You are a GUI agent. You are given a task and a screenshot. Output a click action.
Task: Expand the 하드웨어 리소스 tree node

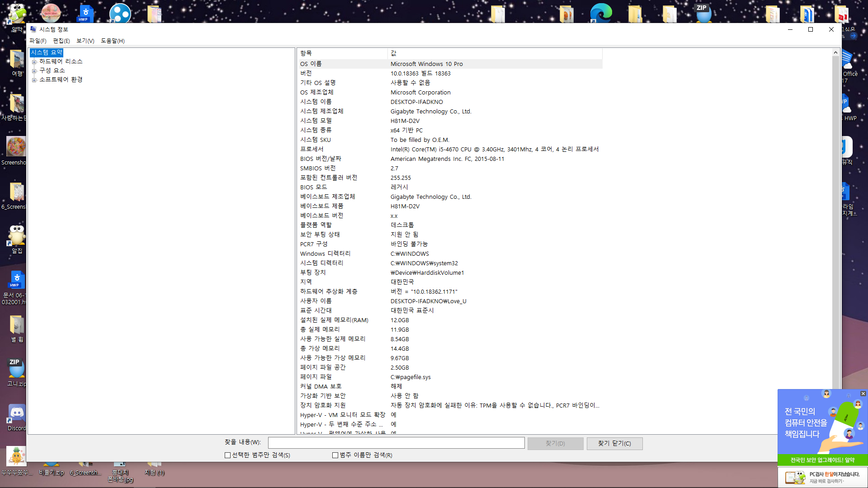34,62
